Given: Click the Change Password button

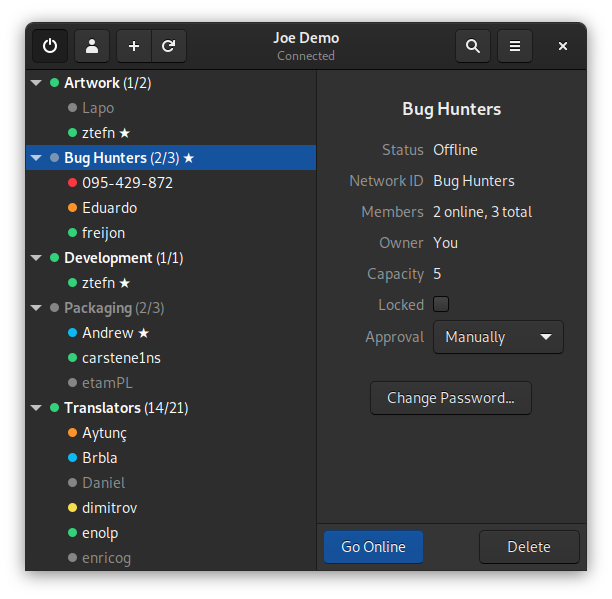Looking at the screenshot, I should [x=450, y=398].
